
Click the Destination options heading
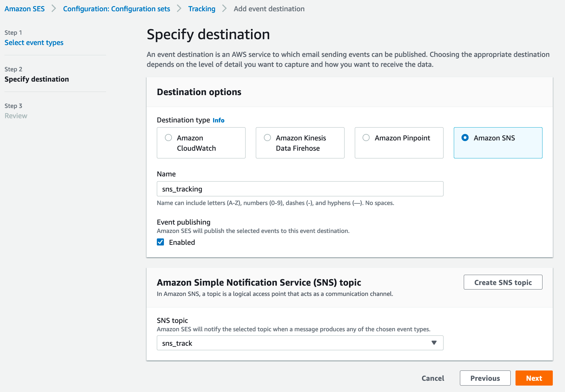pos(199,92)
